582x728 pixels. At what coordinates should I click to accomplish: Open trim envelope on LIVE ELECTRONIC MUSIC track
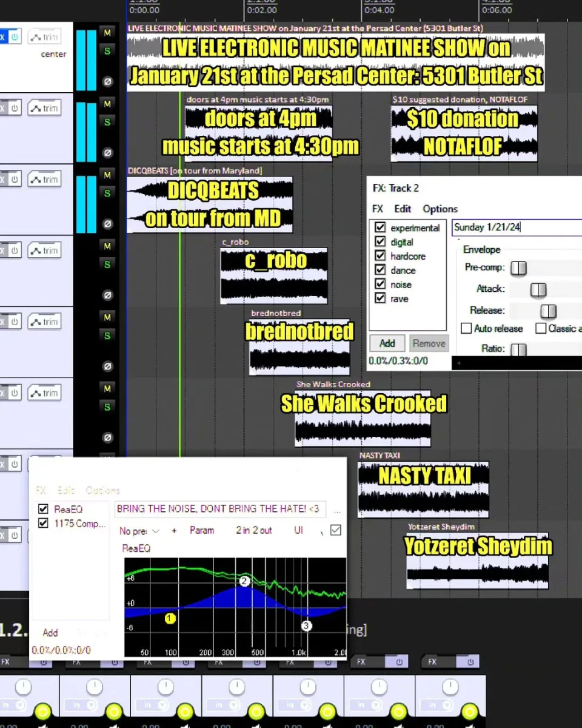click(x=44, y=37)
